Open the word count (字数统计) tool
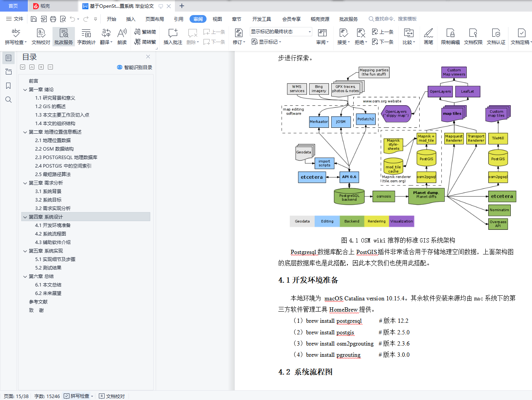This screenshot has height=400, width=532. pos(86,37)
